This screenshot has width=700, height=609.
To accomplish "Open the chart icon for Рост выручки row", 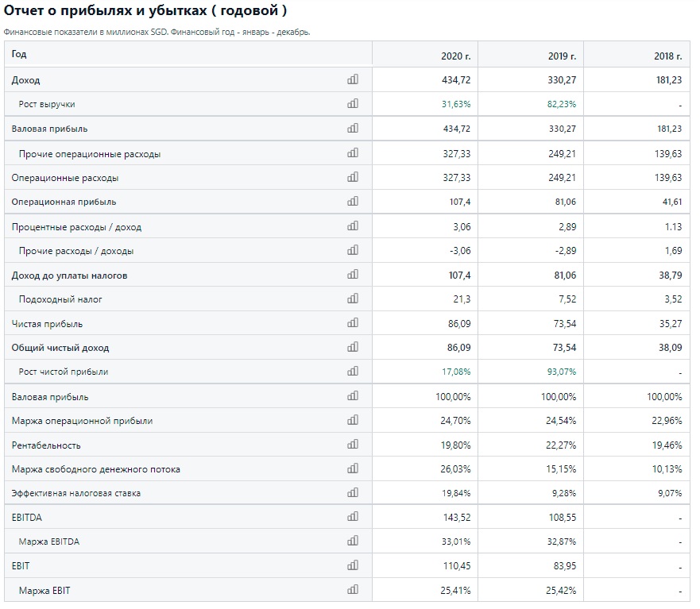I will [x=353, y=103].
